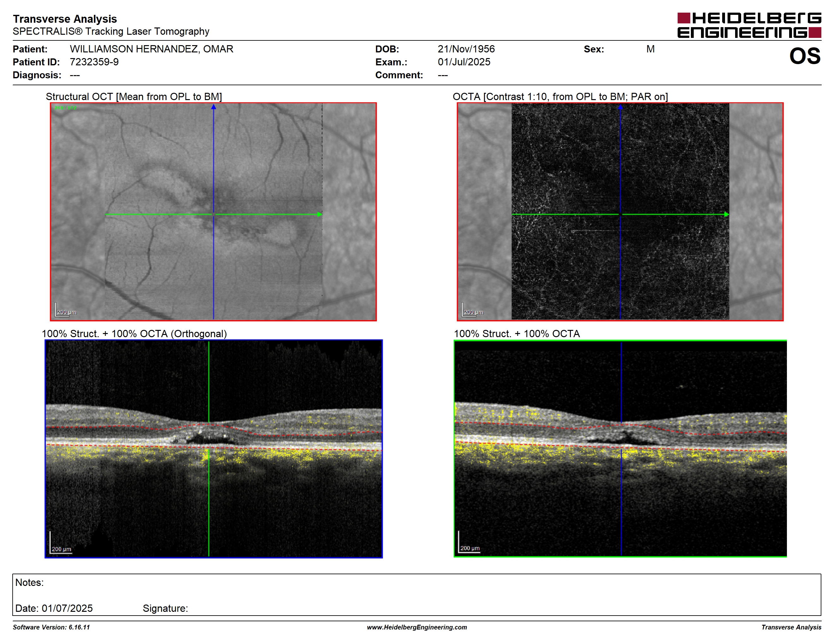Click the DOB value 21/Nov/1956
The image size is (834, 644).
pyautogui.click(x=466, y=49)
